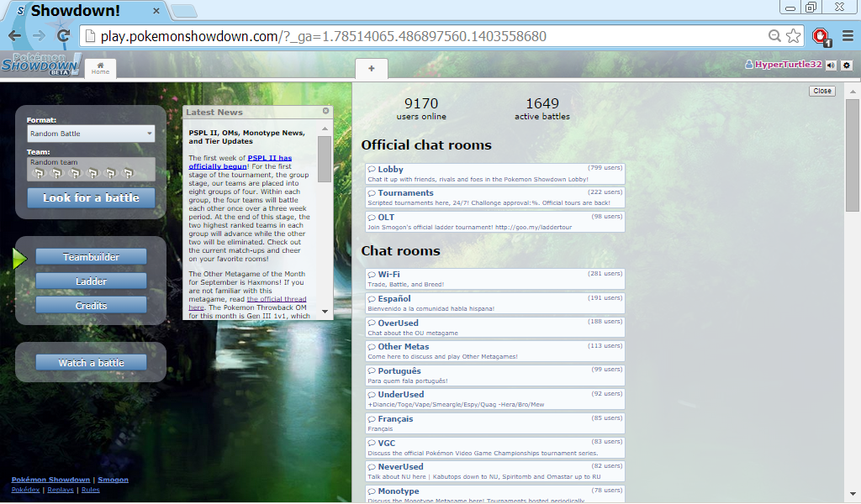Join the UnderUsed chat room
The image size is (861, 504).
coord(495,399)
